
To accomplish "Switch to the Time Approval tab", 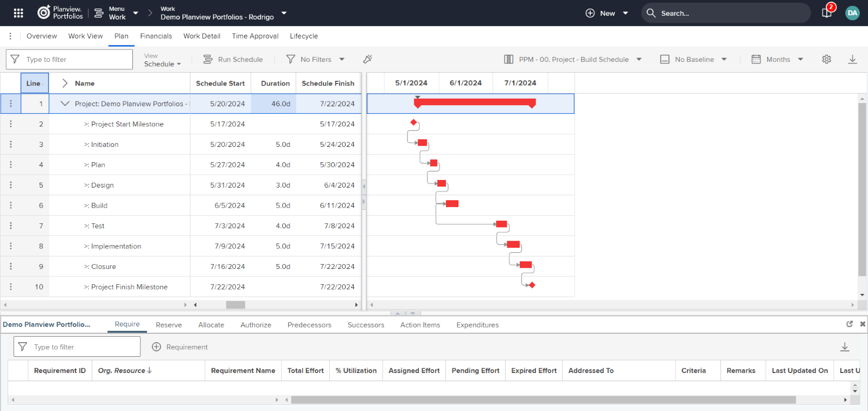I will pyautogui.click(x=255, y=36).
